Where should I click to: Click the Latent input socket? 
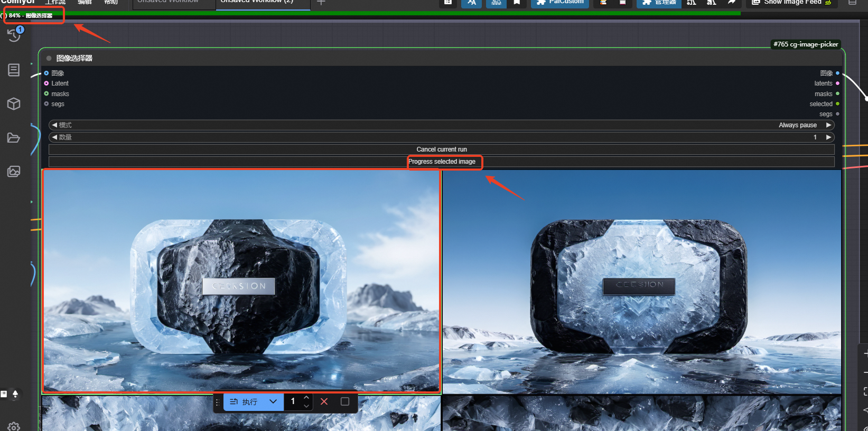pos(46,83)
